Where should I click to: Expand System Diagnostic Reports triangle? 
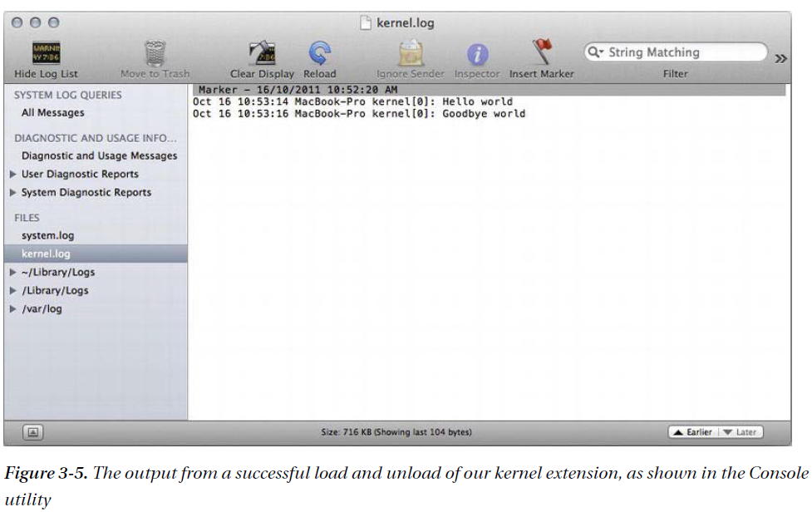click(x=13, y=192)
